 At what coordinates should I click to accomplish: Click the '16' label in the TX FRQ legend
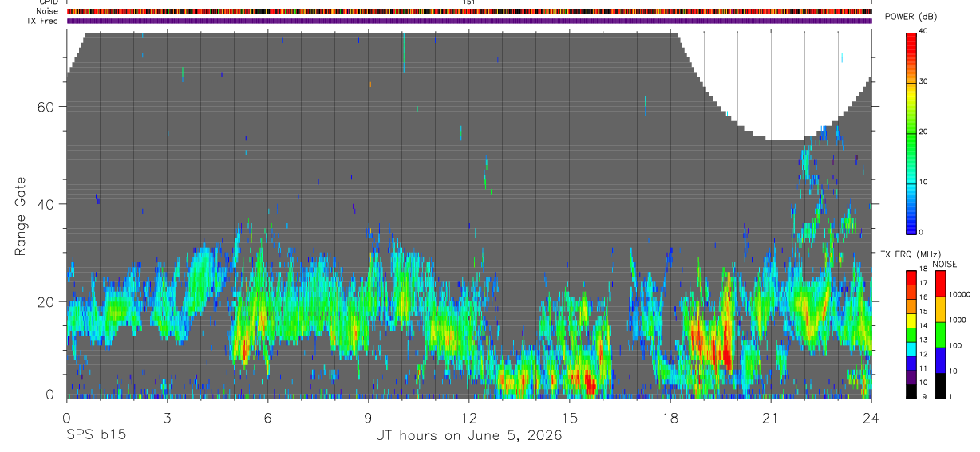pos(923,297)
